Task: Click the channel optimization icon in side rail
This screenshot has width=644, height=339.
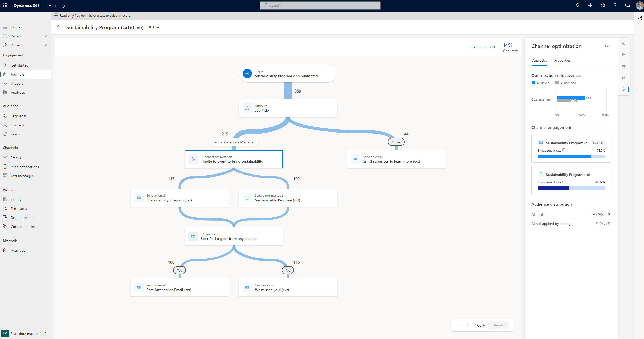Action: [624, 89]
